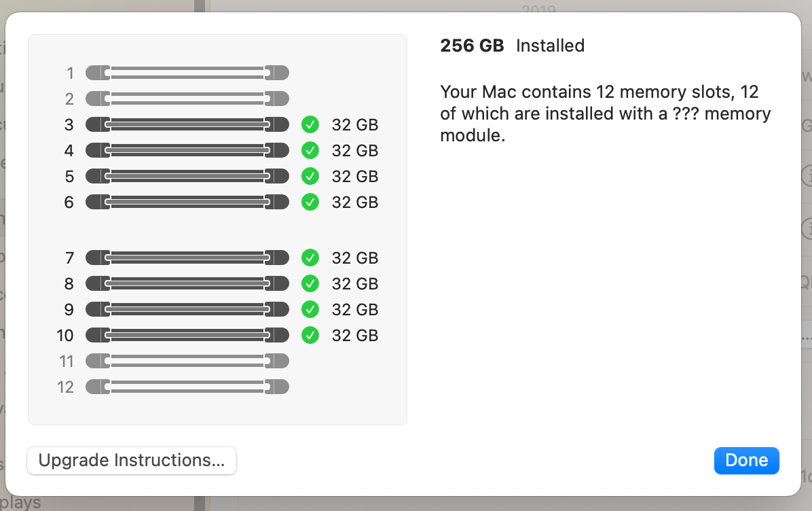
Task: Click the empty memory slot 11 icon
Action: point(187,361)
